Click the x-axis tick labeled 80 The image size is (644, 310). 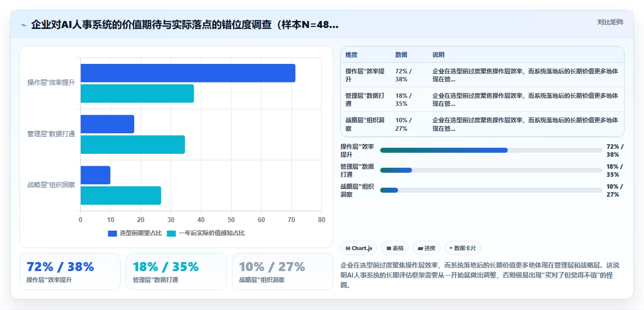(x=321, y=220)
